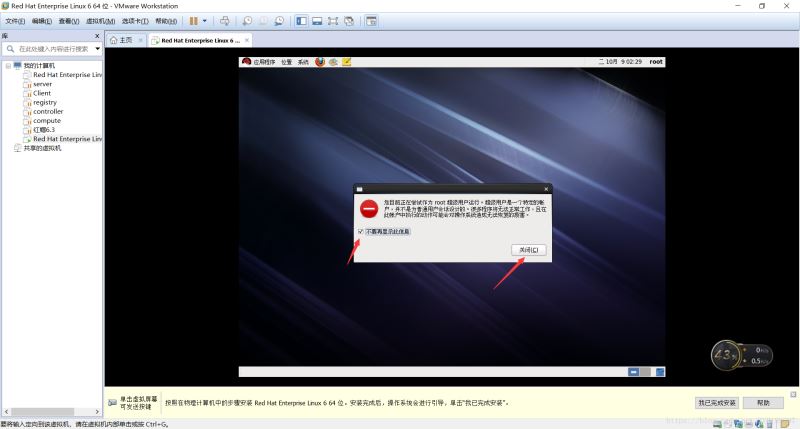Click the greyed-out revert snapshot icon
This screenshot has height=429, width=800.
(263, 21)
